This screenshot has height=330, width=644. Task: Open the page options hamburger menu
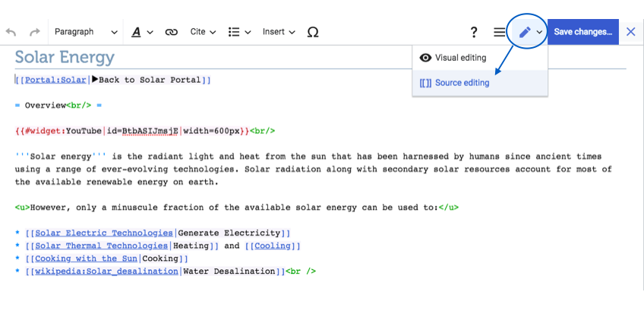[499, 32]
